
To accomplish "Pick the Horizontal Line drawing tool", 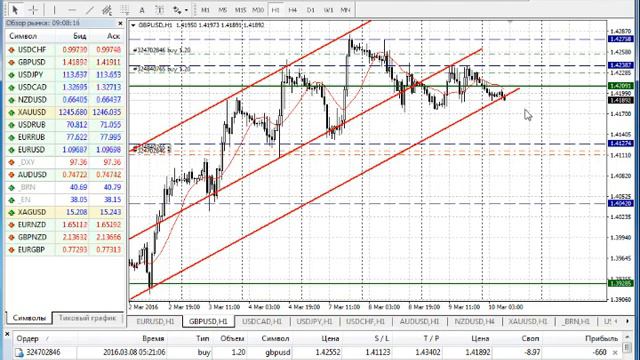I will pyautogui.click(x=72, y=9).
